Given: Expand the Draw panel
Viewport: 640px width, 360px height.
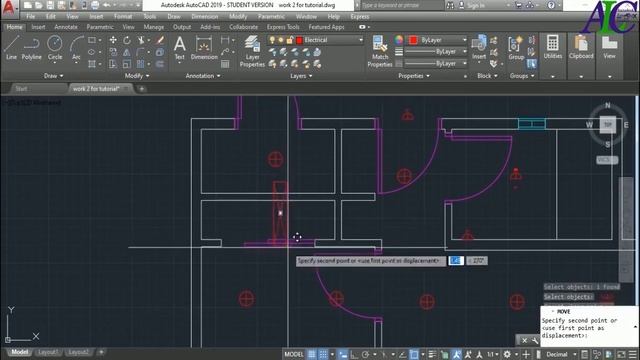Looking at the screenshot, I should pyautogui.click(x=53, y=76).
